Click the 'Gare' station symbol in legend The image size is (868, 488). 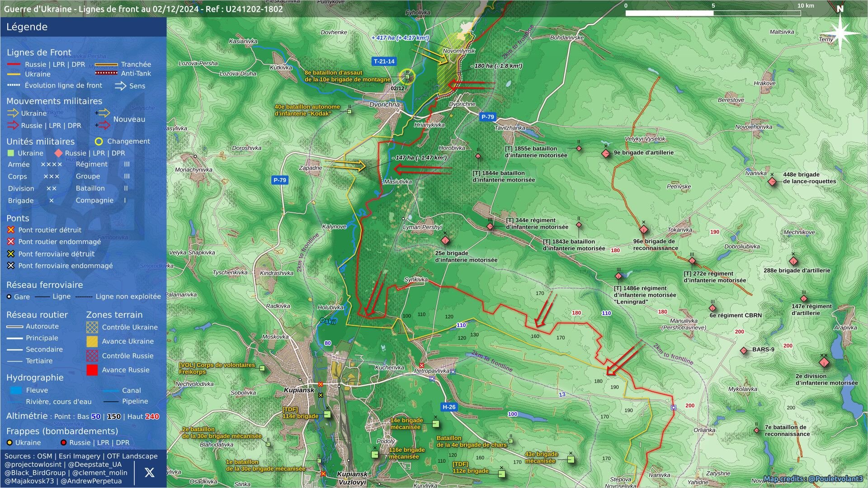pos(9,297)
